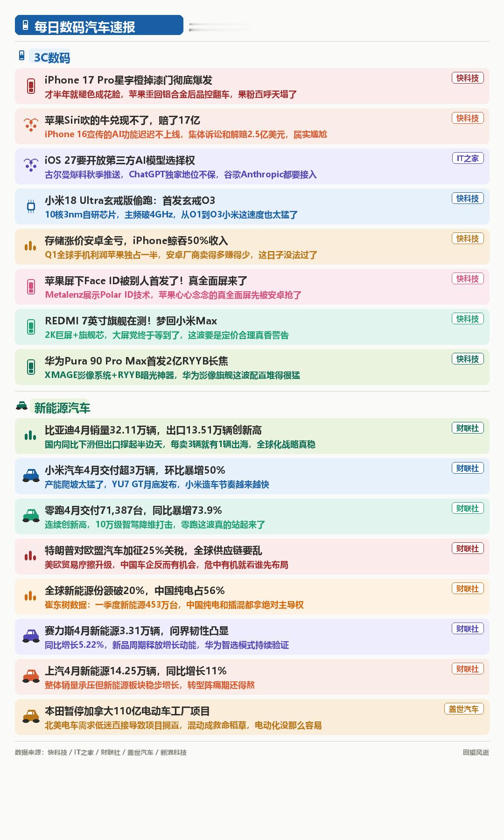Image resolution: width=504 pixels, height=840 pixels.
Task: Click the 盖世汽车 source tag
Action: click(464, 709)
